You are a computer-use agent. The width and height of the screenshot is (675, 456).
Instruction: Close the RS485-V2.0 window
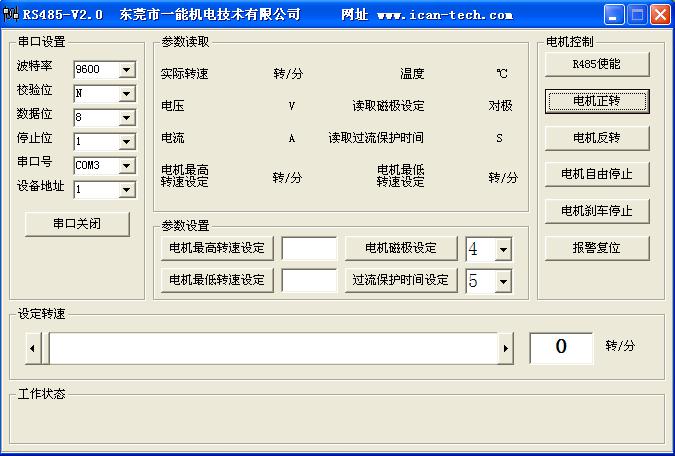click(660, 15)
